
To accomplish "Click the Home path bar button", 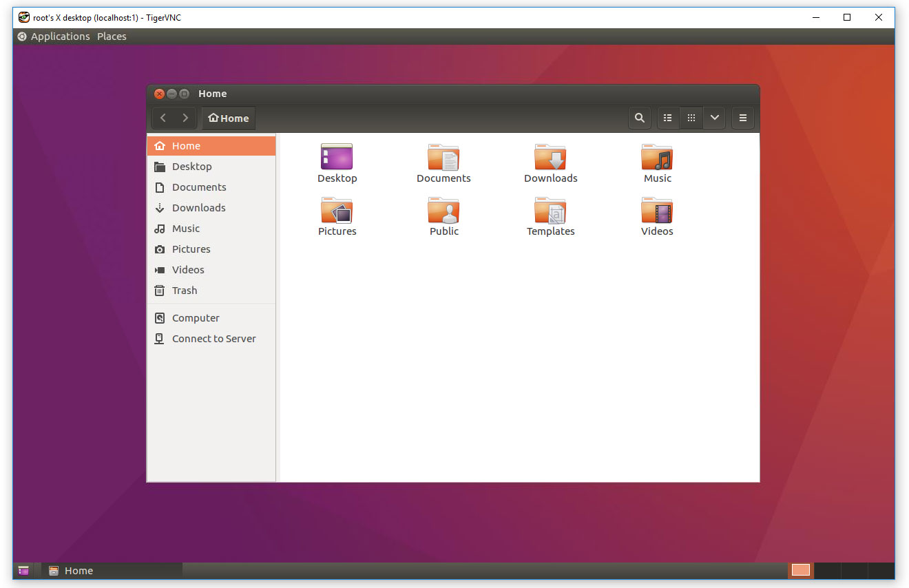I will coord(229,118).
